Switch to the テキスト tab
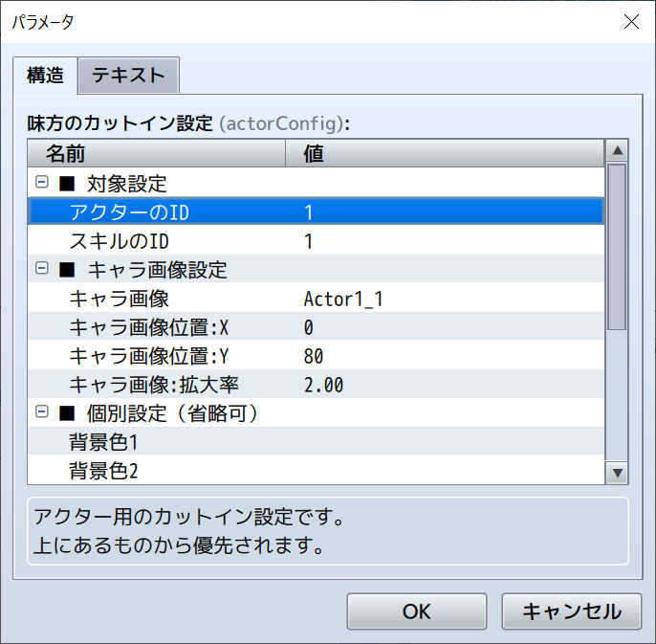The width and height of the screenshot is (656, 644). pos(128,75)
